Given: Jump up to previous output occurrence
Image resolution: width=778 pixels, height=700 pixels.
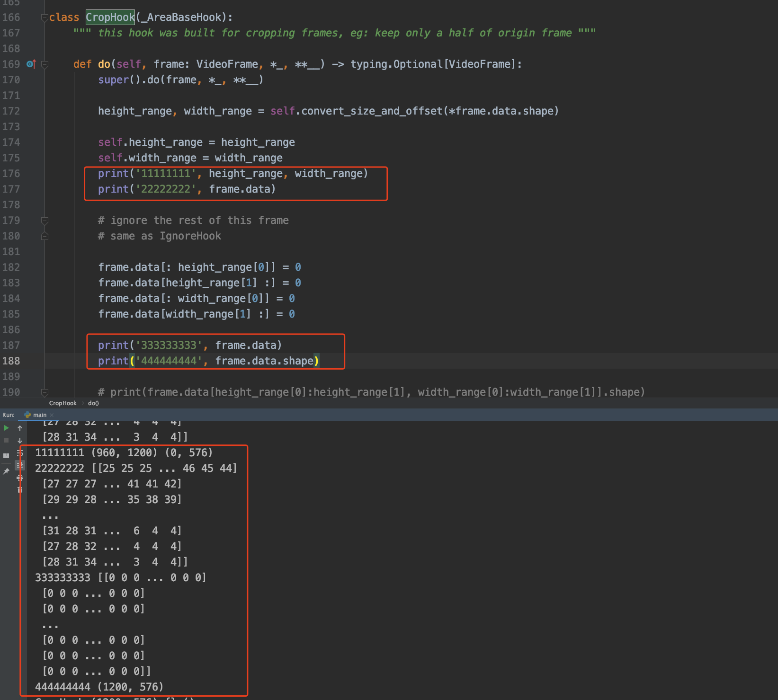Looking at the screenshot, I should 20,428.
